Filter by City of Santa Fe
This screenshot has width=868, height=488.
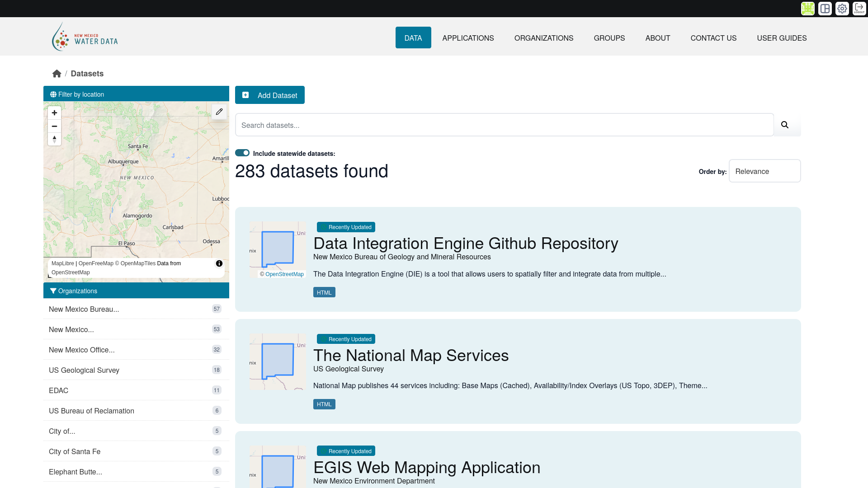coord(136,451)
